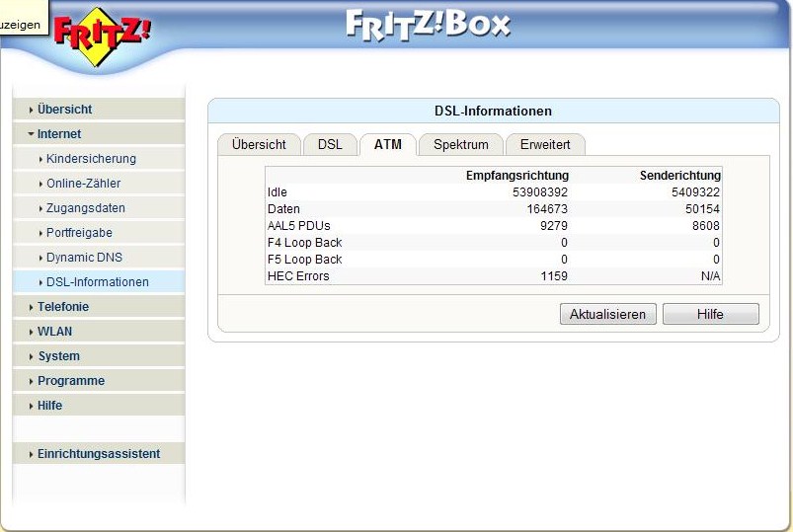Expand the Hilfe sidebar section
Image resolution: width=793 pixels, height=532 pixels.
tap(99, 406)
